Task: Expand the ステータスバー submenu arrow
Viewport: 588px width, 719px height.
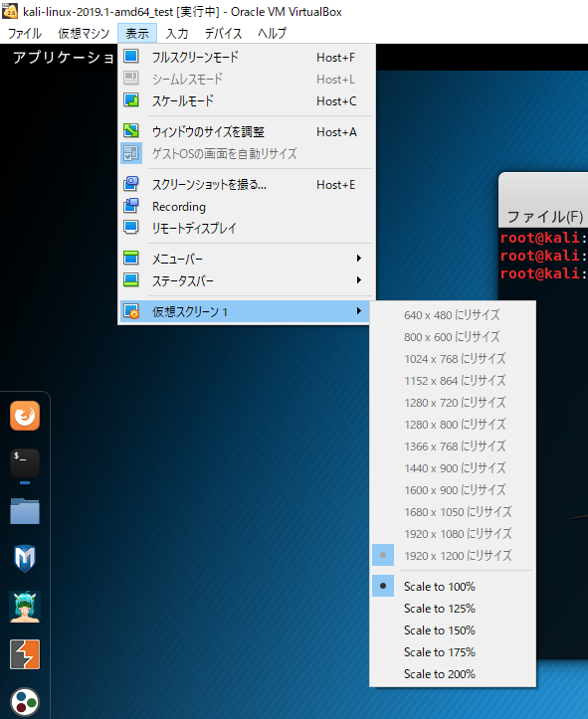Action: click(359, 280)
